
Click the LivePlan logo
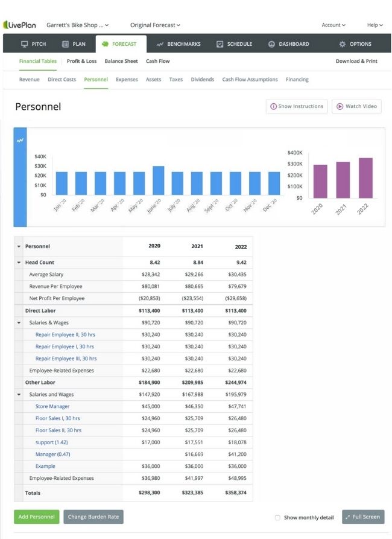click(x=19, y=25)
